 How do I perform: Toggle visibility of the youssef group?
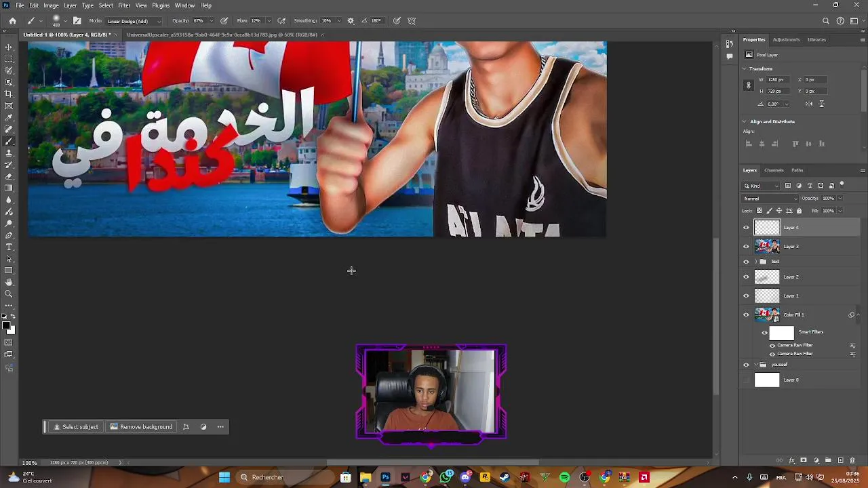746,365
